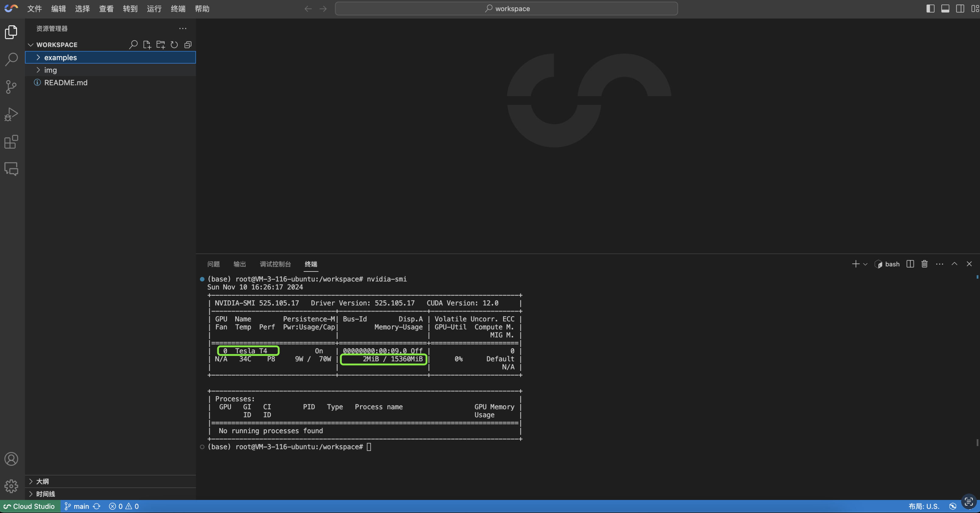Open the Extensions view

click(x=12, y=142)
